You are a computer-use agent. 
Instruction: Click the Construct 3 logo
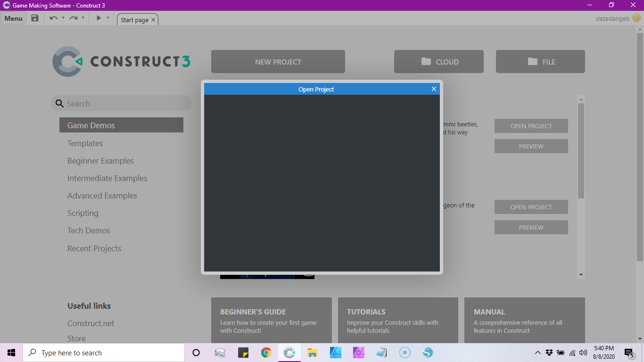[x=122, y=62]
